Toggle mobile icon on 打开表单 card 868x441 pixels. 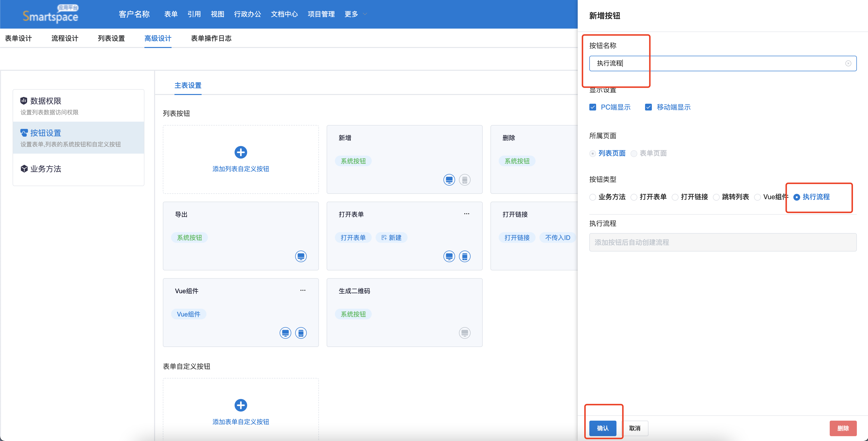[x=464, y=256]
